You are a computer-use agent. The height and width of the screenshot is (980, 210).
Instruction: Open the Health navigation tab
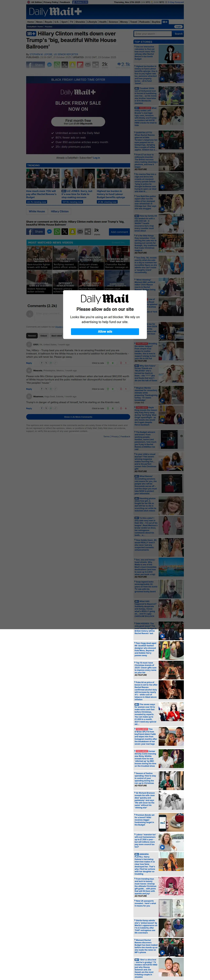point(103,22)
